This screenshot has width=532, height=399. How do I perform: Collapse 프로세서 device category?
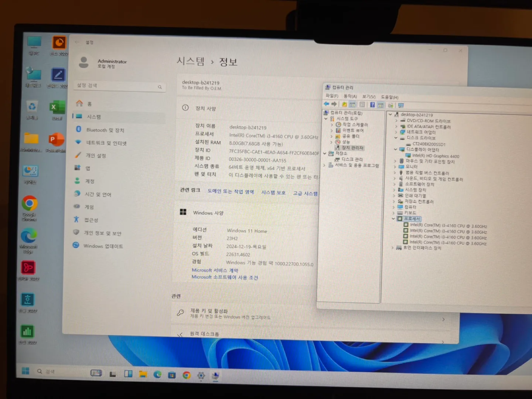pyautogui.click(x=393, y=218)
